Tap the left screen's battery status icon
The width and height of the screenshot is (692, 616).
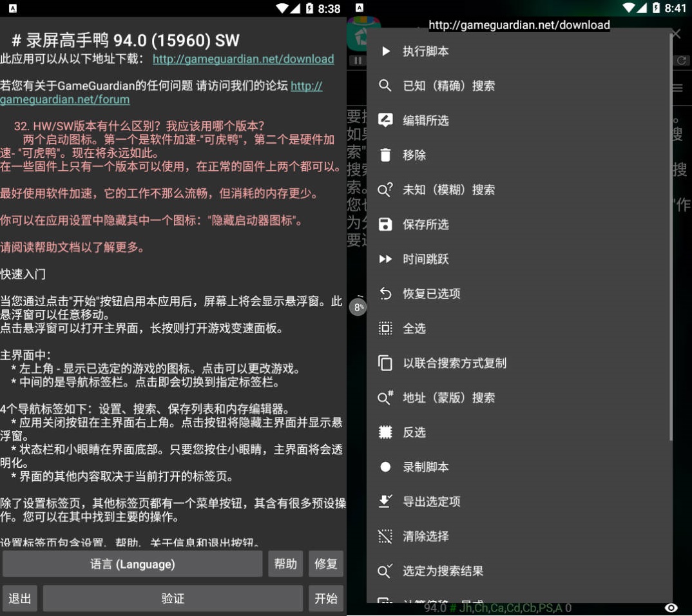(x=309, y=8)
